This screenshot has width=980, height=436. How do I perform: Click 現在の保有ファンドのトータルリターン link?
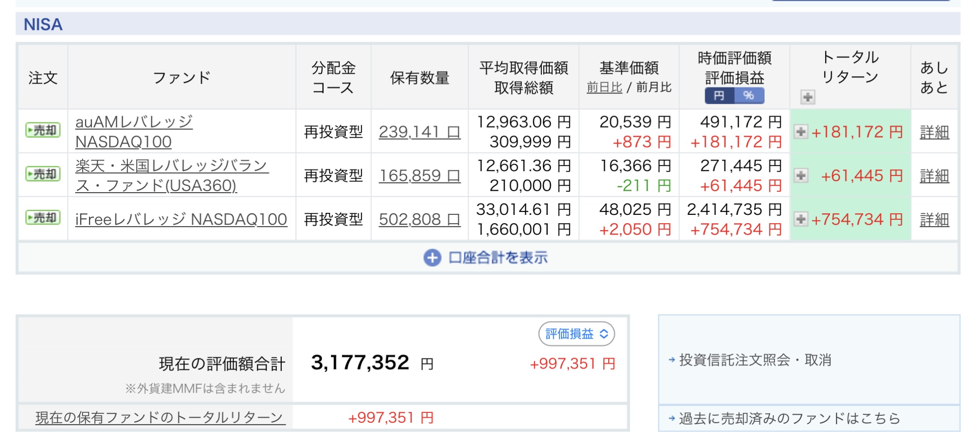(x=159, y=418)
